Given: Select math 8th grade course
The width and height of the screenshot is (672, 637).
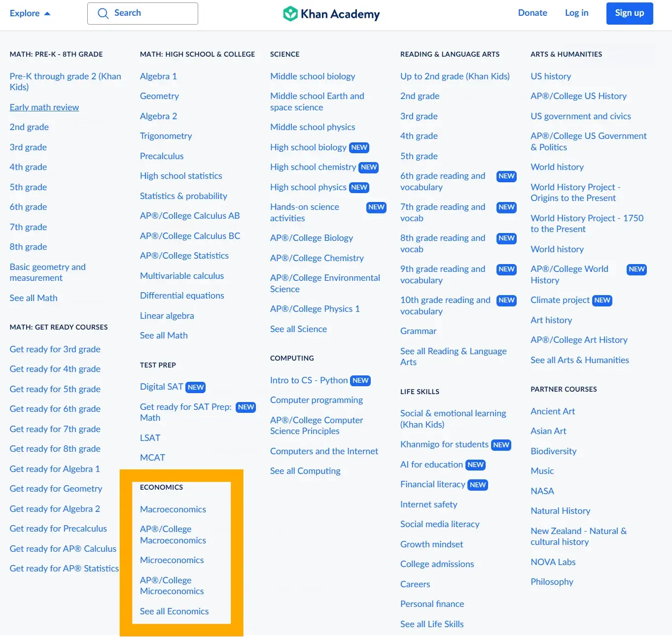Looking at the screenshot, I should pyautogui.click(x=28, y=247).
